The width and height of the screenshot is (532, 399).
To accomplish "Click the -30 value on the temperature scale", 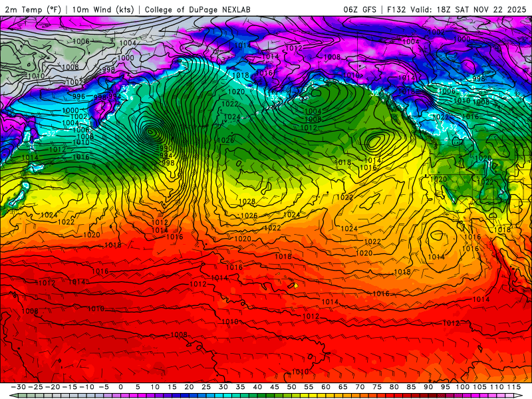I will click(19, 387).
